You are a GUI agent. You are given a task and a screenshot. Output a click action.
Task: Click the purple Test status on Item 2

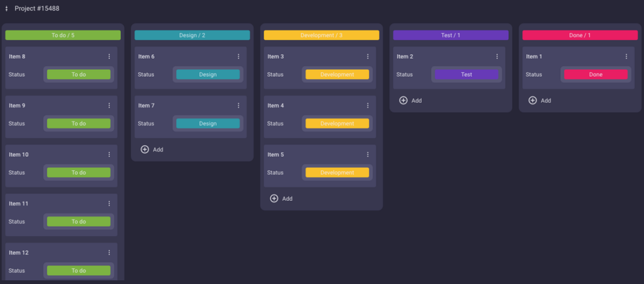(466, 74)
